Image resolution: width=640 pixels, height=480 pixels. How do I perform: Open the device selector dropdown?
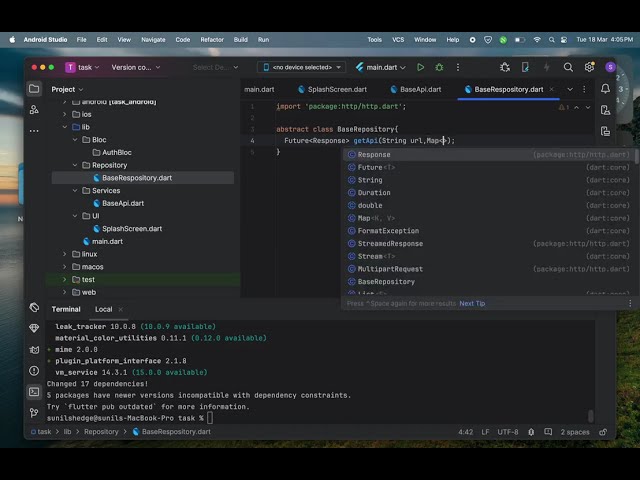point(302,67)
